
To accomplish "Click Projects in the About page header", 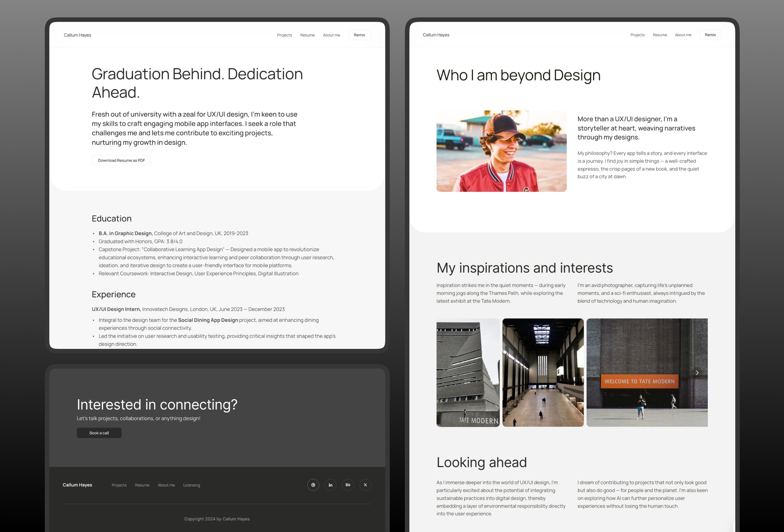I will (x=637, y=35).
